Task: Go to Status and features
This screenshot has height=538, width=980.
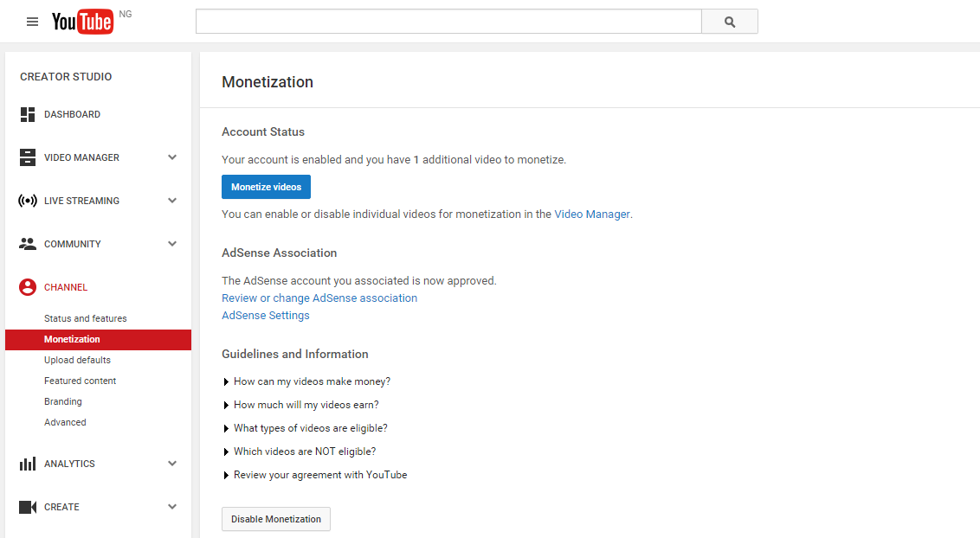Action: pyautogui.click(x=87, y=318)
